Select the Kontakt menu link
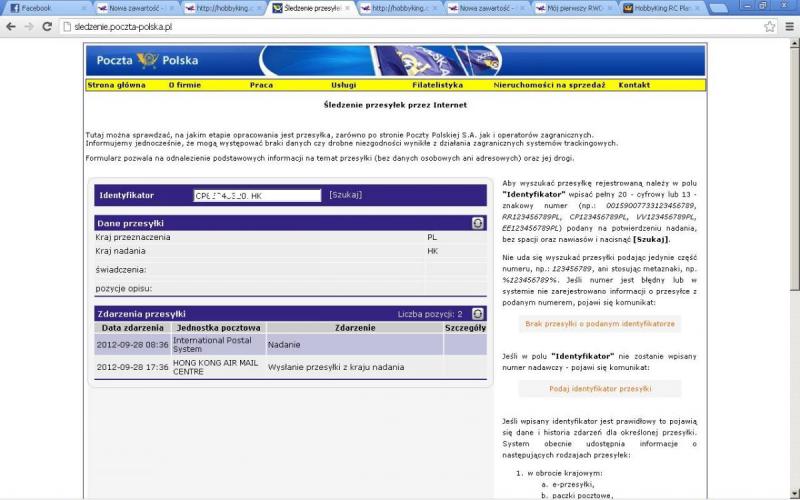Screen dimensions: 800x500 pos(634,85)
